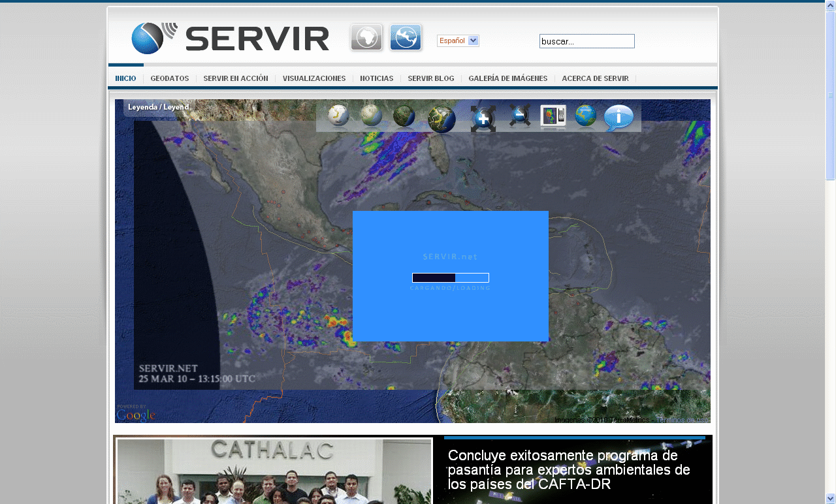
Task: Open the Español language dropdown
Action: tap(458, 40)
